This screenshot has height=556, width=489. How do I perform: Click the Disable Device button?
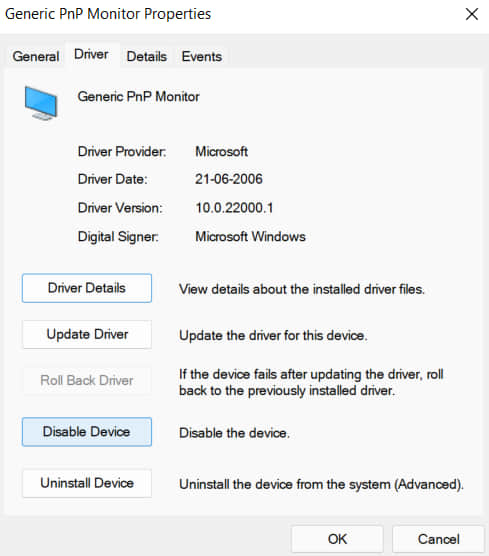(x=87, y=432)
